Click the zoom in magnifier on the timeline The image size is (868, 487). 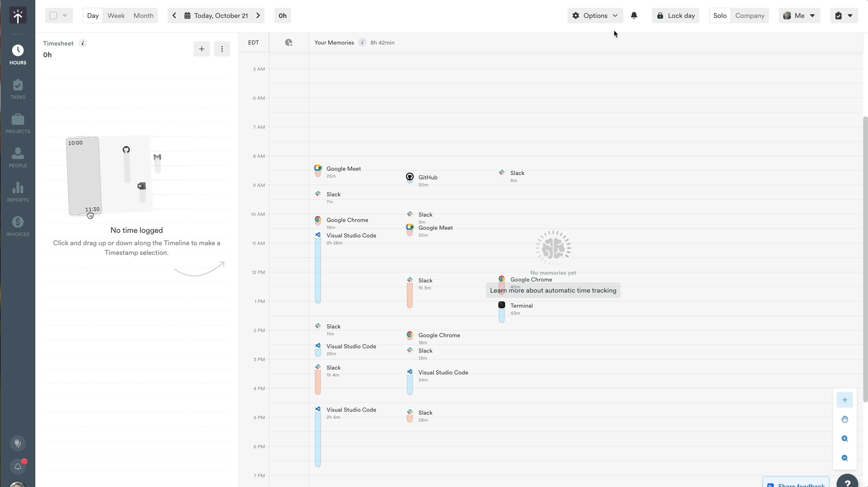pos(845,439)
